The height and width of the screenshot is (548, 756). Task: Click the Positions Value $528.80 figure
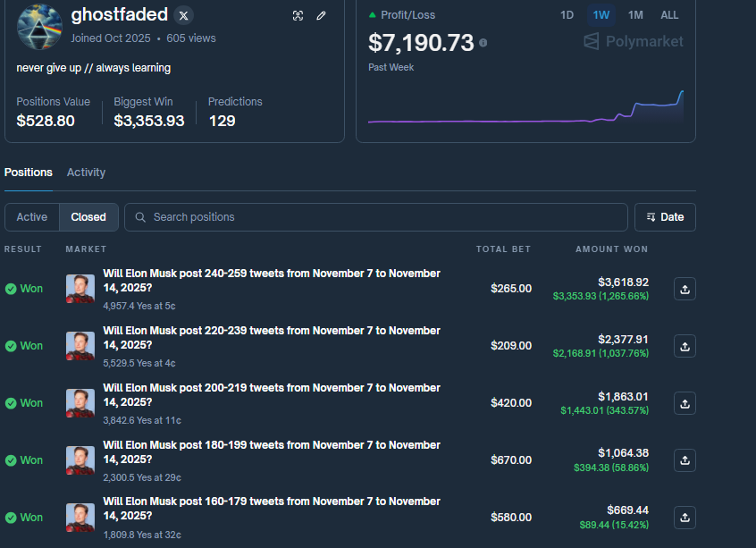pyautogui.click(x=46, y=121)
